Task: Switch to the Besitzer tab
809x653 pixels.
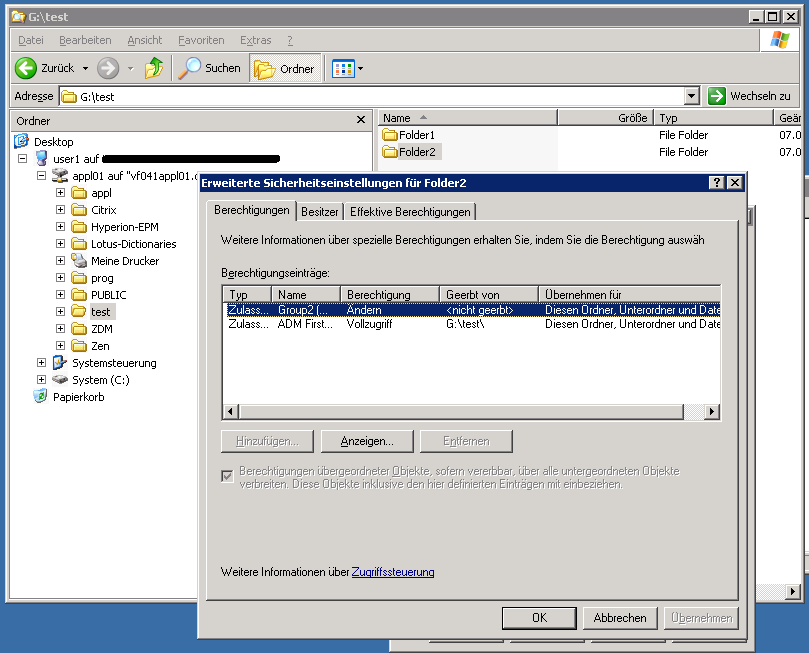Action: point(319,212)
